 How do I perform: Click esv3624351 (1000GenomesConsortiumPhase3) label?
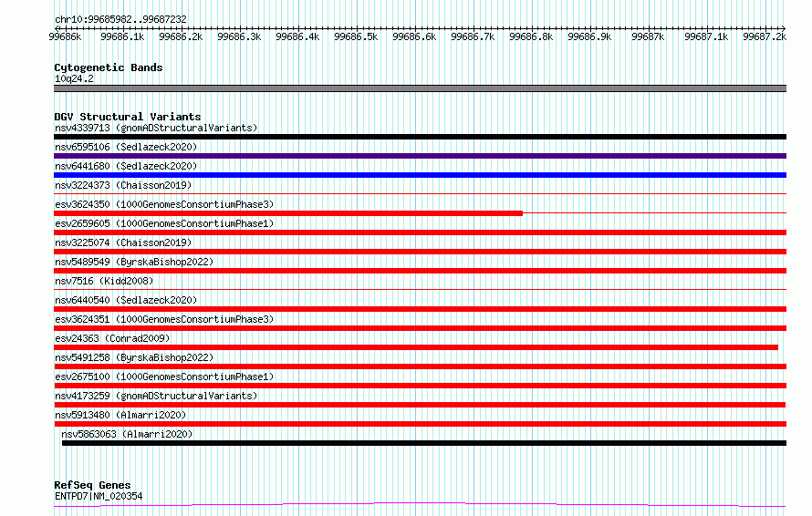point(164,319)
